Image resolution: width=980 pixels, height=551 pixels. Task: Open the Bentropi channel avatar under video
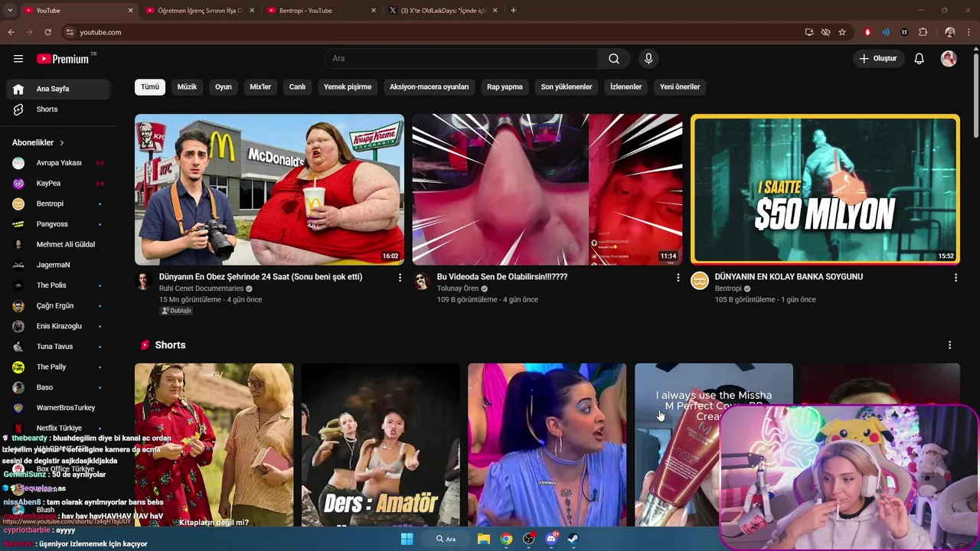pos(700,281)
